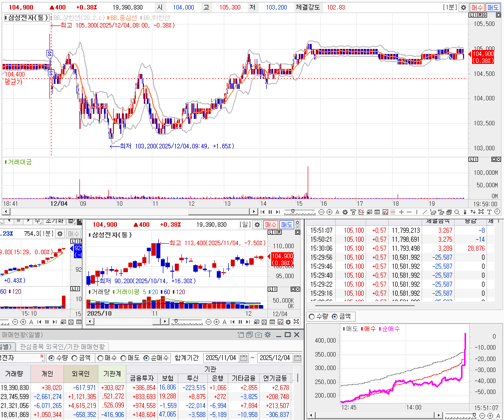
Task: Open calendar picker for 2025/11/04 start date
Action: (244, 358)
